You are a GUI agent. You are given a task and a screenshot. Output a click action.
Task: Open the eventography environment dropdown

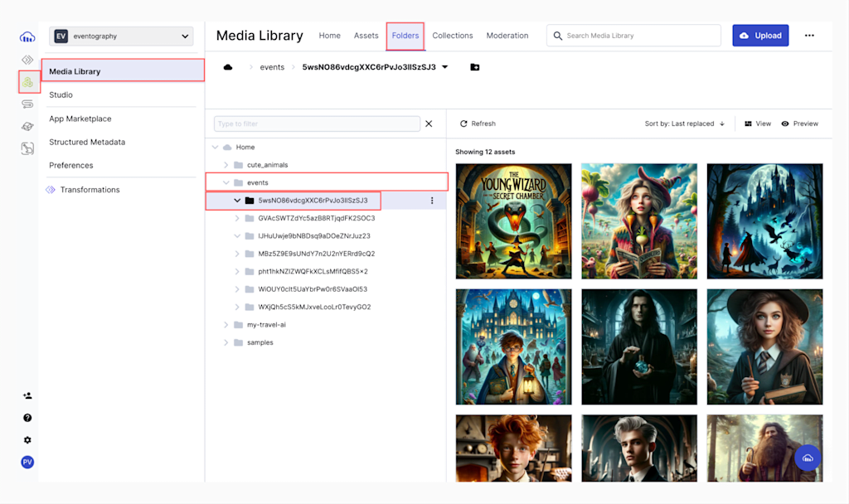coord(121,36)
